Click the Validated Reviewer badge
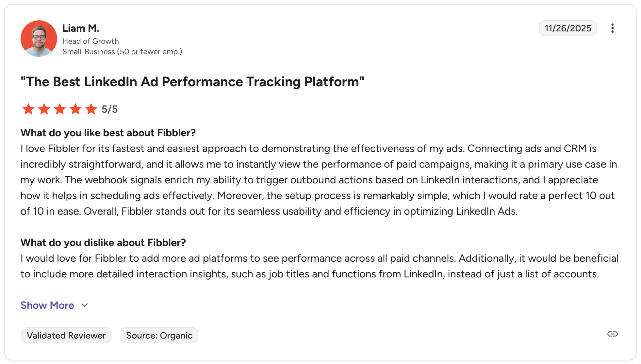The image size is (641, 364). point(66,335)
